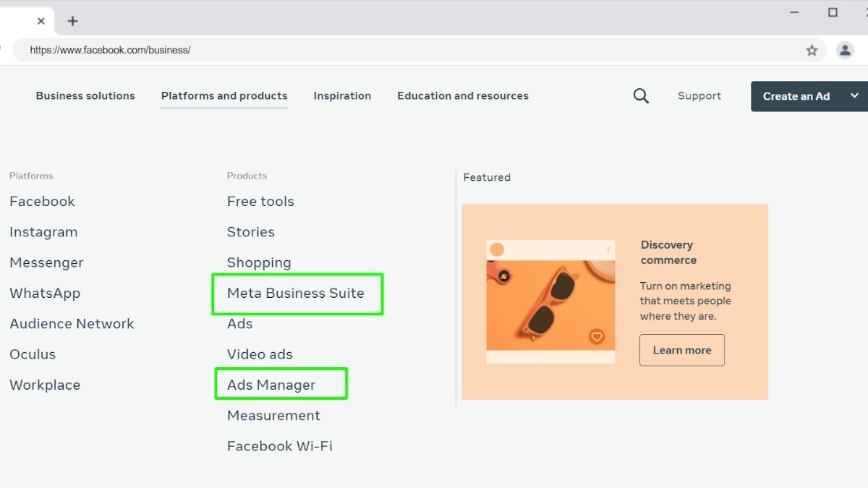868x488 pixels.
Task: Bookmark the page with the star icon
Action: [x=812, y=50]
